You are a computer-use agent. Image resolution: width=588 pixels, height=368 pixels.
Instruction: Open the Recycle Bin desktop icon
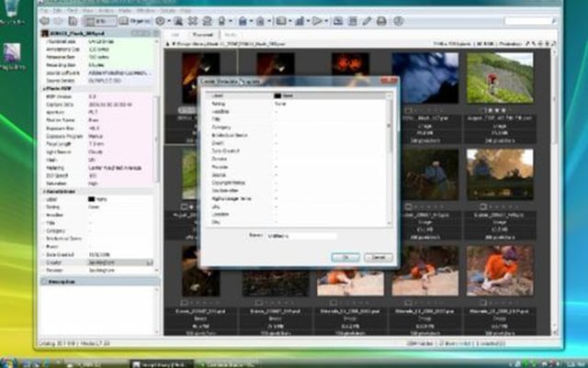(x=11, y=12)
